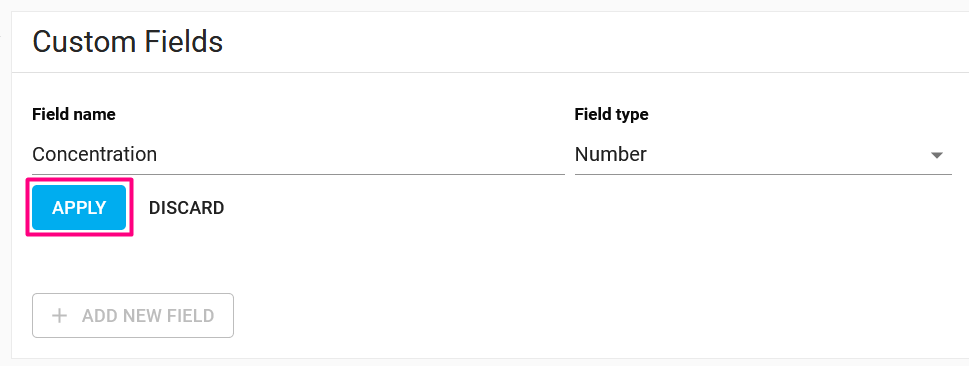Click the Field name label
The height and width of the screenshot is (366, 969).
pos(74,114)
